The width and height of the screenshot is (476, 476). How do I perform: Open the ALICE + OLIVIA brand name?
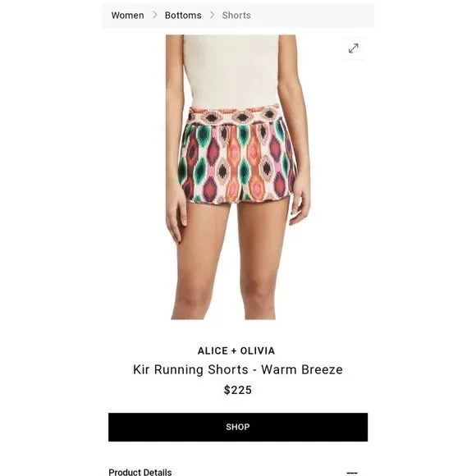[x=236, y=351]
